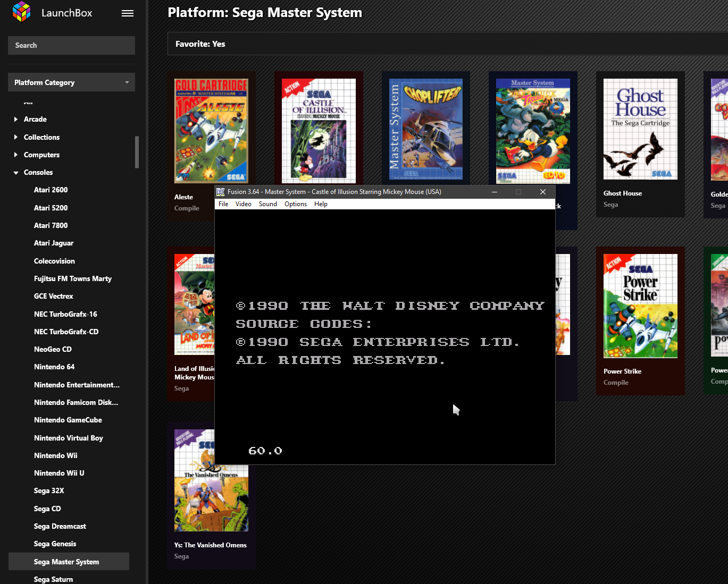Expand the Computers category arrow

[16, 155]
